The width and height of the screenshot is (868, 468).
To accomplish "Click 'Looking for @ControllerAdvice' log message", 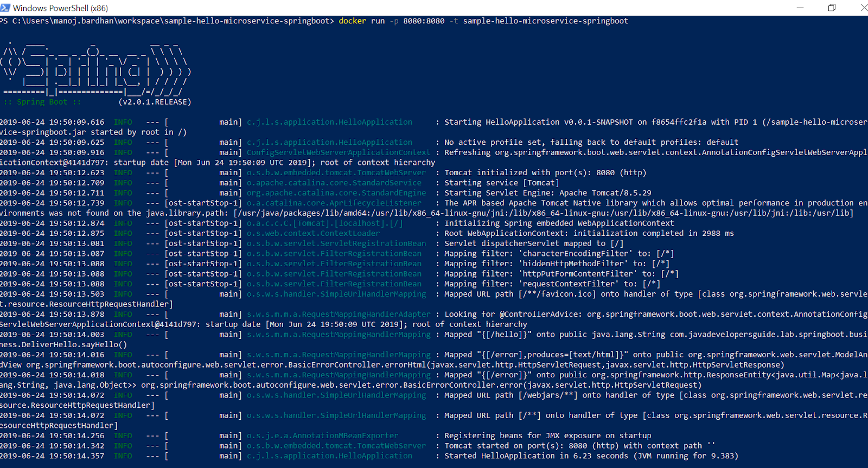I will point(513,315).
